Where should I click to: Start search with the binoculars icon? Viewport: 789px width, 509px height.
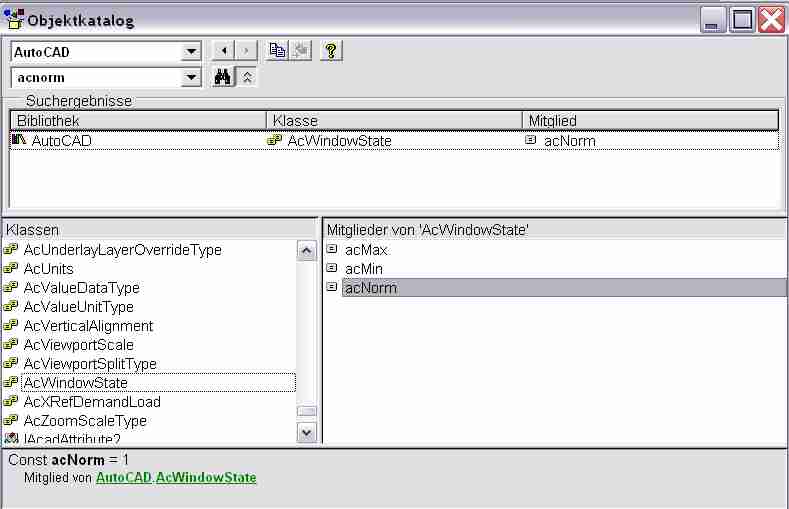pyautogui.click(x=223, y=77)
